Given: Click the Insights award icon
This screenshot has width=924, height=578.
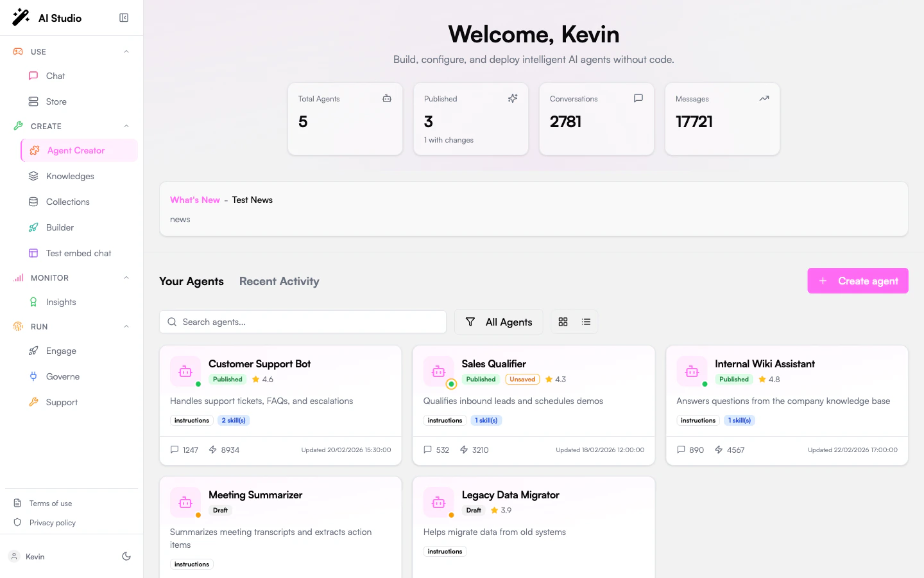Looking at the screenshot, I should click(x=33, y=302).
